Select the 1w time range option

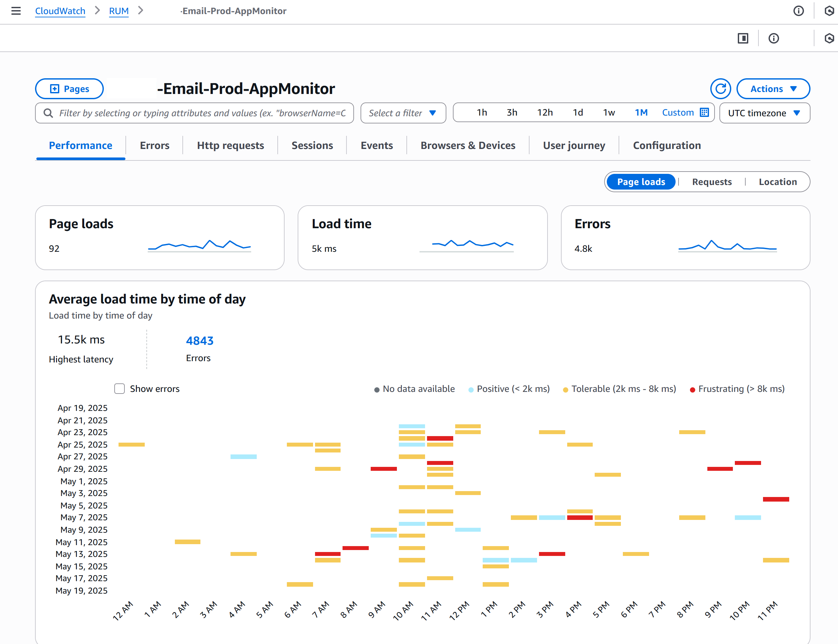608,112
